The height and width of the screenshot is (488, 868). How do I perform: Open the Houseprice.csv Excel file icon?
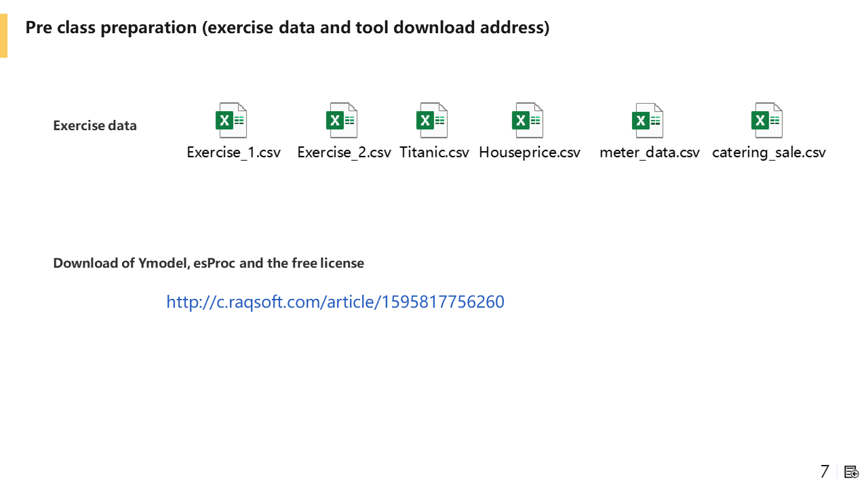tap(528, 121)
